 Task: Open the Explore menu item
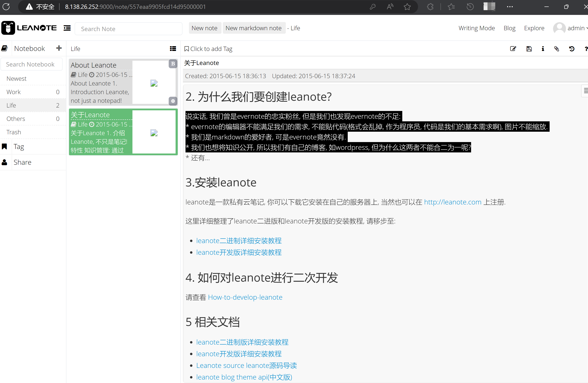(534, 28)
